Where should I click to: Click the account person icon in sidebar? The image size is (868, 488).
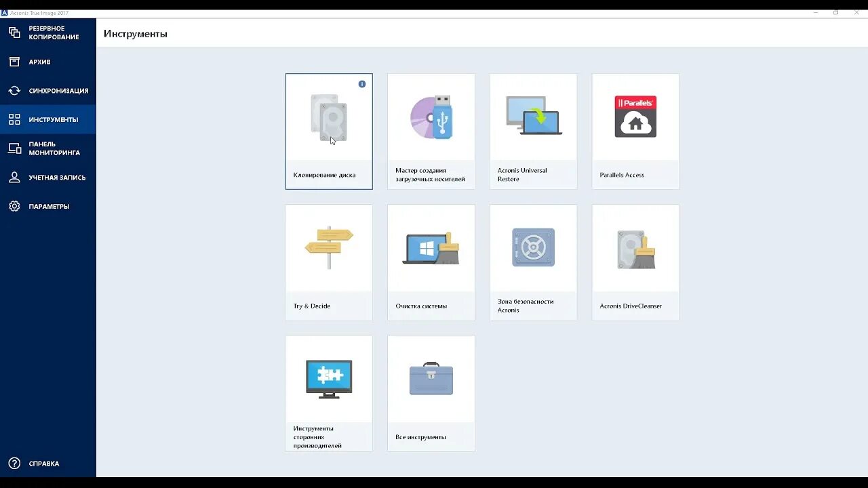14,178
